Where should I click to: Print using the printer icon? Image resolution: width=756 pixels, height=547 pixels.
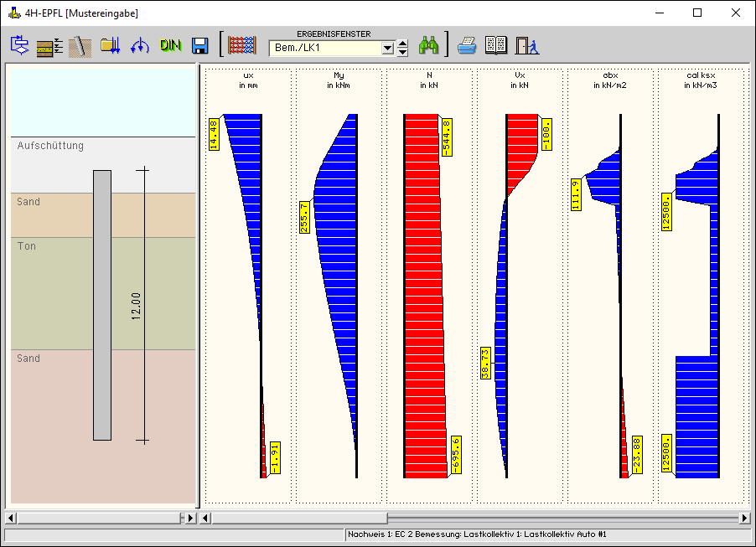pyautogui.click(x=468, y=45)
